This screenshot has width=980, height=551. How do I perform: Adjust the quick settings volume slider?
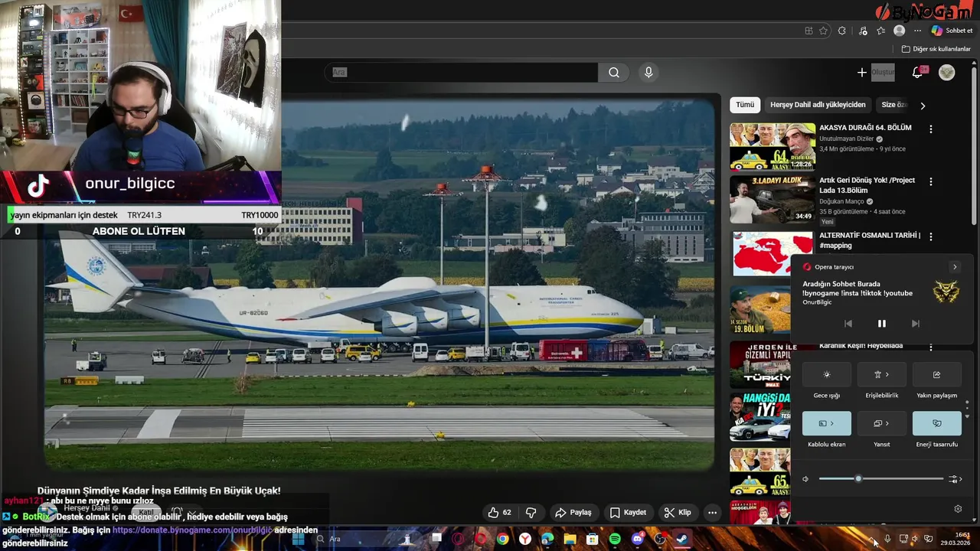coord(880,479)
